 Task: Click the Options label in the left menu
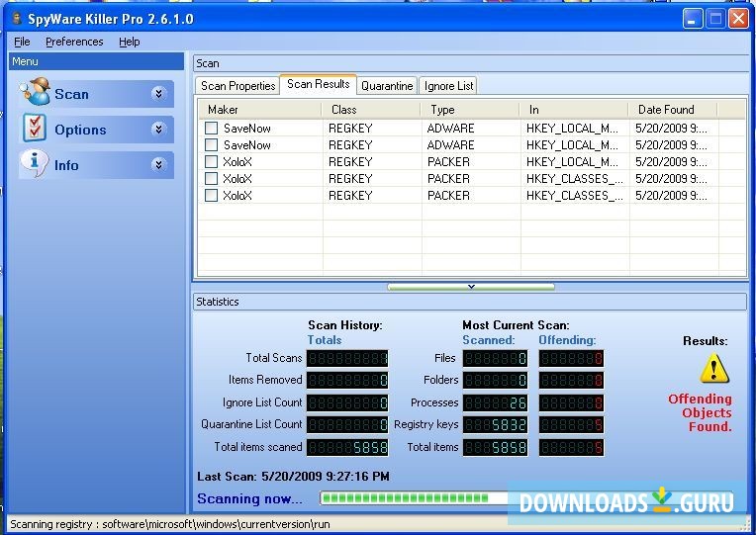tap(80, 130)
